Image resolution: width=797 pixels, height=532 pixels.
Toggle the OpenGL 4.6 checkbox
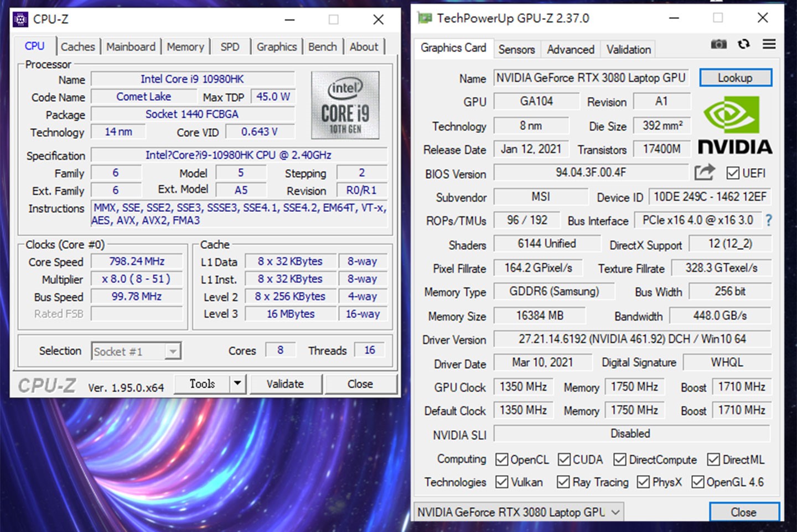(698, 482)
